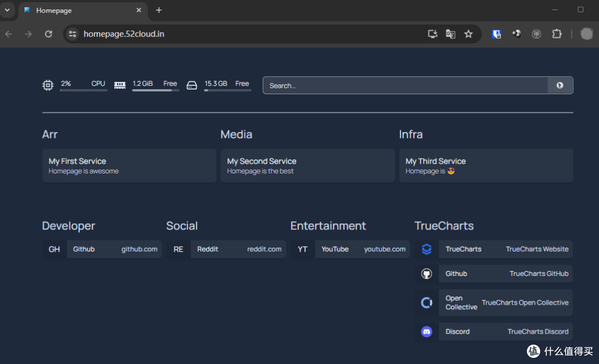
Task: Click the YT abbreviation badge
Action: 303,249
